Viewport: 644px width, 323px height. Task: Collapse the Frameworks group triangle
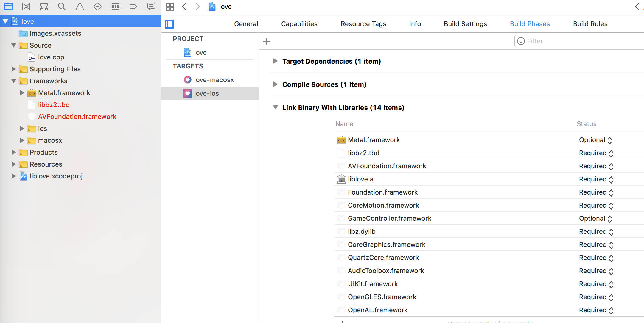[x=14, y=81]
